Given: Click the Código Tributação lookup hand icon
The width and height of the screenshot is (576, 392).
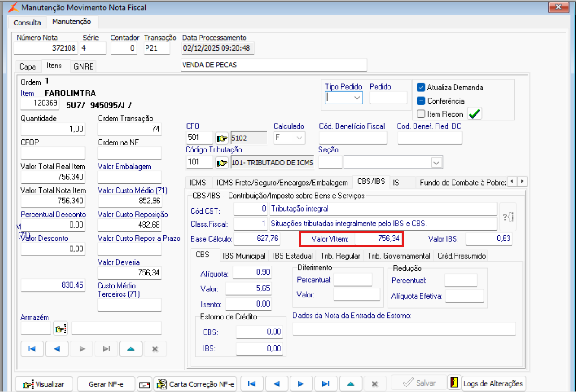Looking at the screenshot, I should click(x=222, y=163).
